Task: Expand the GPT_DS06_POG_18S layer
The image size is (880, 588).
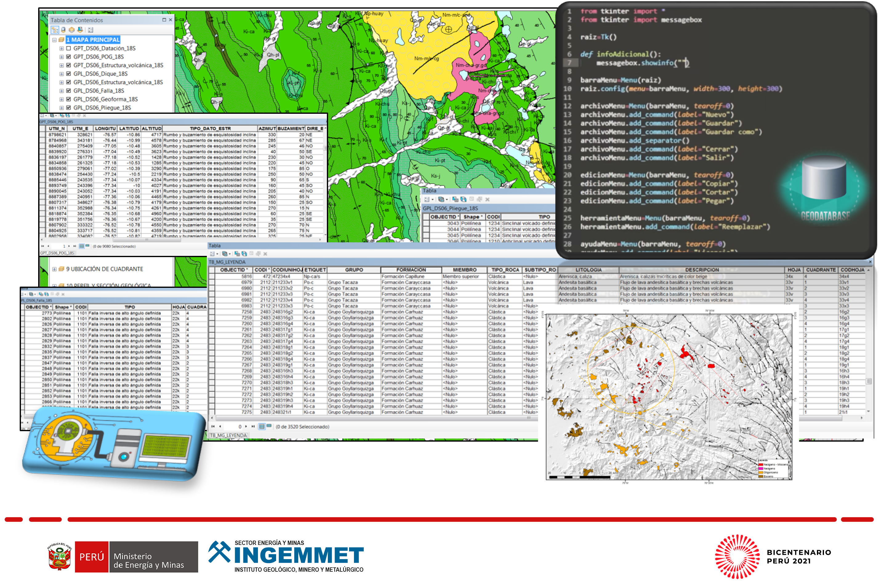Action: (62, 57)
